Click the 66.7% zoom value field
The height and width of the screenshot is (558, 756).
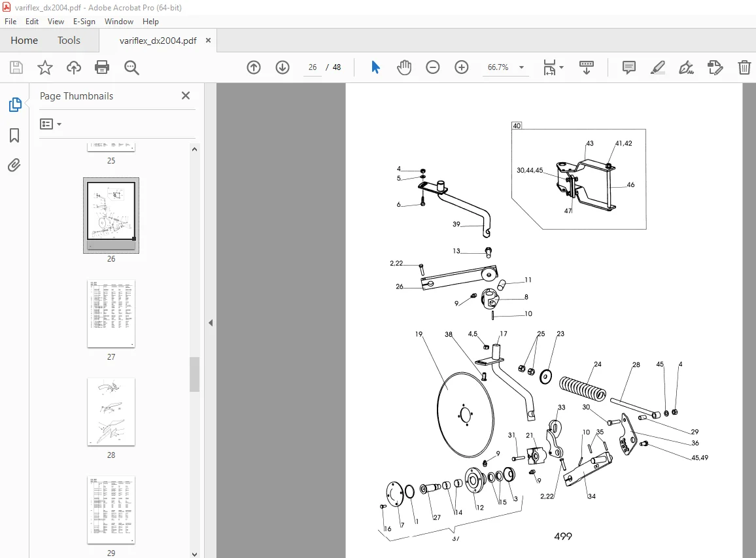point(498,67)
